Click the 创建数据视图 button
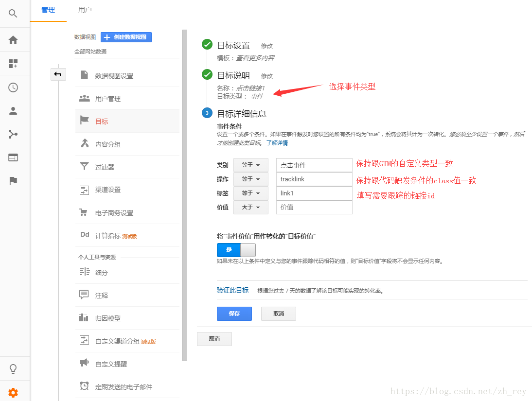 coord(126,37)
